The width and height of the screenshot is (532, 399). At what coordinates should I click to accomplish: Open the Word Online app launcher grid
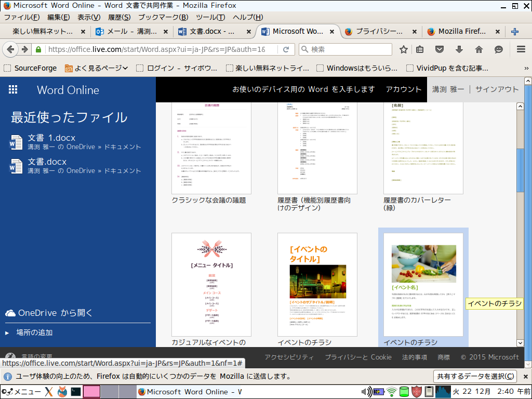pyautogui.click(x=13, y=89)
